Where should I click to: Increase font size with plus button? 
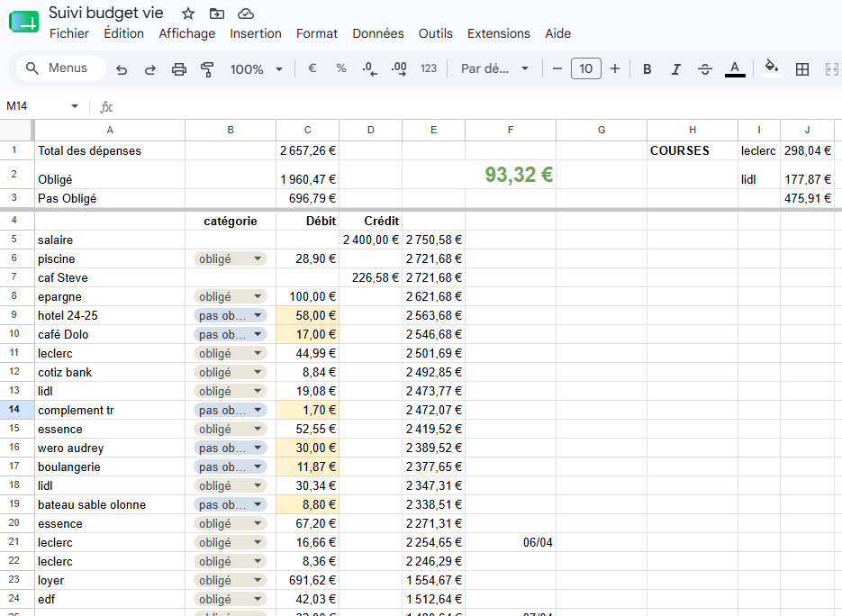click(x=615, y=68)
